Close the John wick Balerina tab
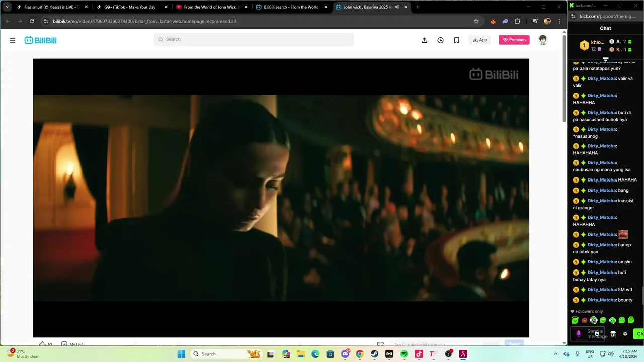Viewport: 644px width, 362px height. [406, 7]
